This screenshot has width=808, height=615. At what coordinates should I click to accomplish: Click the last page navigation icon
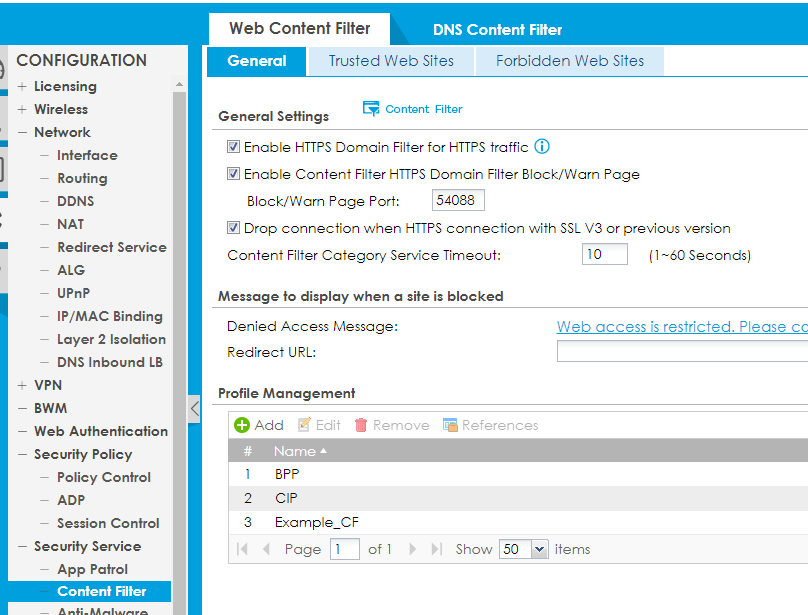tap(434, 548)
